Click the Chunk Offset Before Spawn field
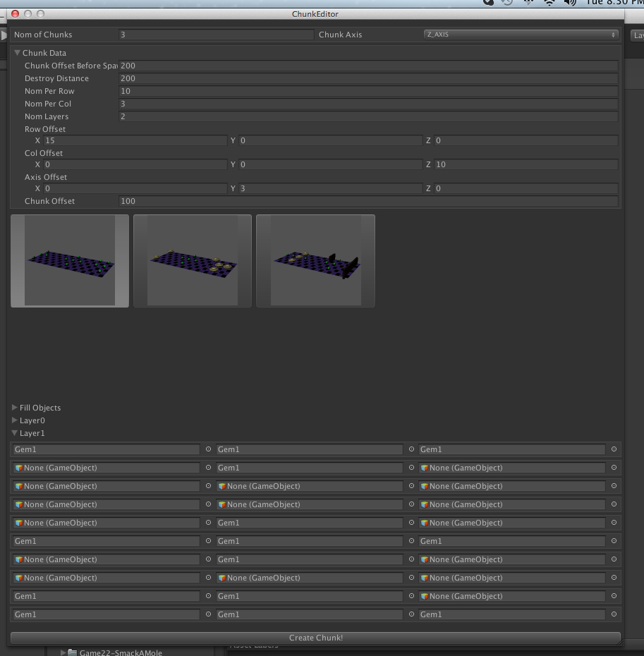Screen dimensions: 644x656 [x=369, y=66]
